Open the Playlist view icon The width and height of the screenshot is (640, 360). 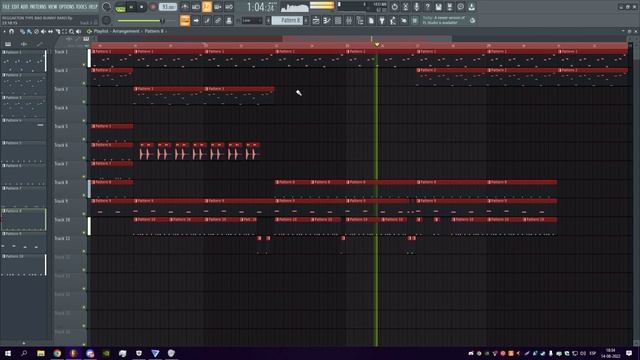[x=316, y=20]
